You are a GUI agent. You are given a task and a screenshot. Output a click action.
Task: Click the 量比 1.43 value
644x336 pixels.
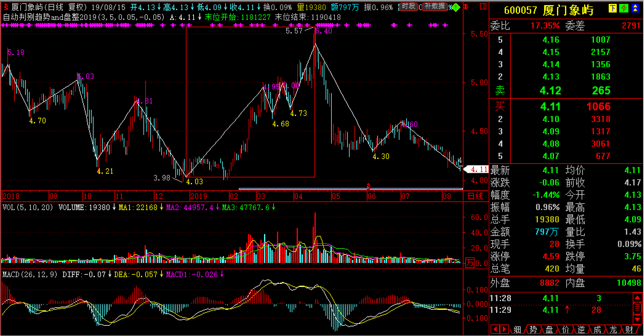(x=633, y=232)
